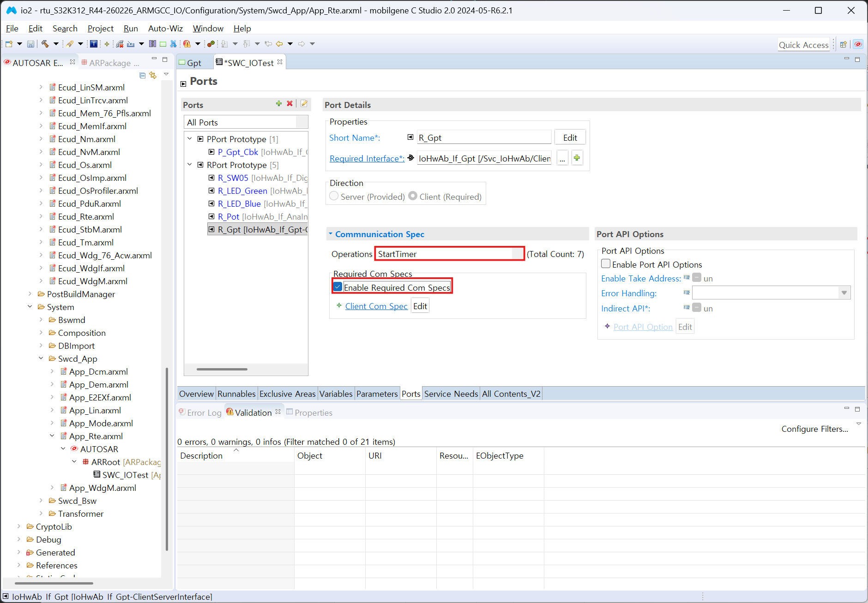Image resolution: width=868 pixels, height=603 pixels.
Task: Open the Auto-Wiz menu
Action: [165, 29]
